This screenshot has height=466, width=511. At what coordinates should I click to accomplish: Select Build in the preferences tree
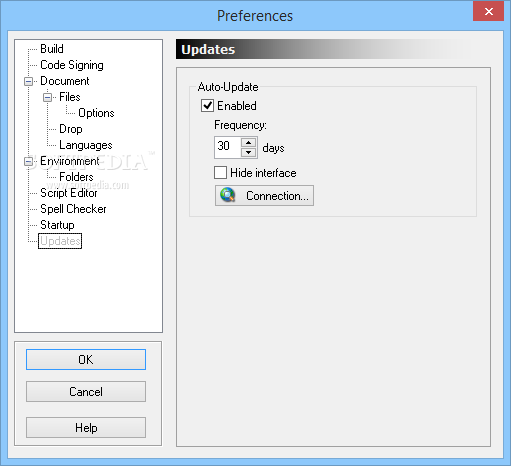(52, 49)
